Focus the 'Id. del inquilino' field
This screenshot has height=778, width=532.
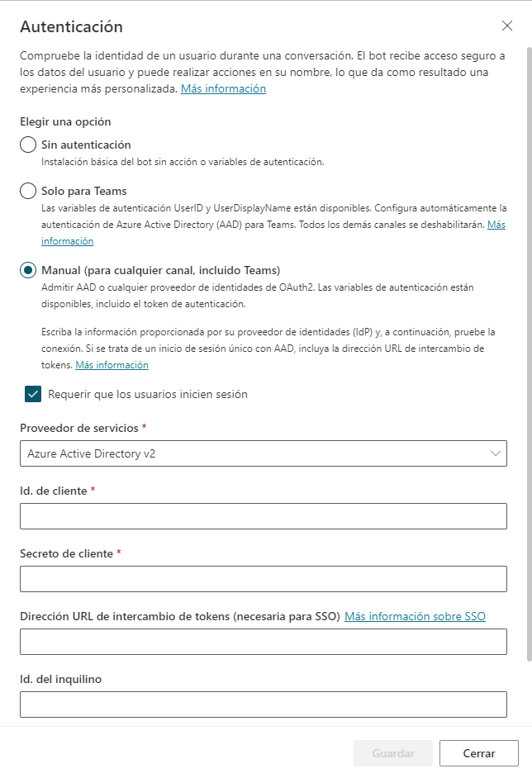(263, 704)
